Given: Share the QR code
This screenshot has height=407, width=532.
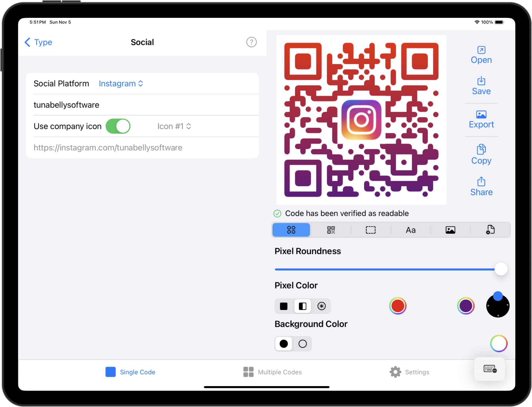Looking at the screenshot, I should pos(481,187).
